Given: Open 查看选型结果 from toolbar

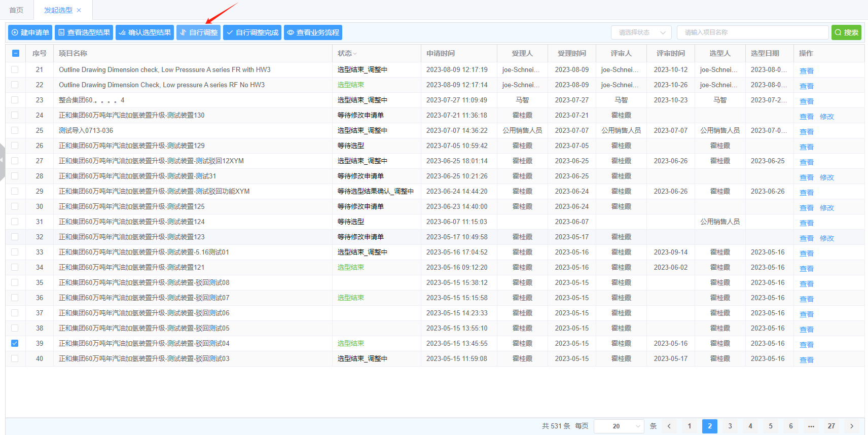Looking at the screenshot, I should 84,32.
